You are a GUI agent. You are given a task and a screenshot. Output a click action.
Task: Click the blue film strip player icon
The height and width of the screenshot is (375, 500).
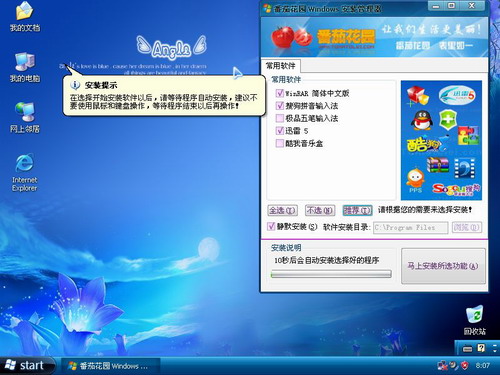point(465,168)
